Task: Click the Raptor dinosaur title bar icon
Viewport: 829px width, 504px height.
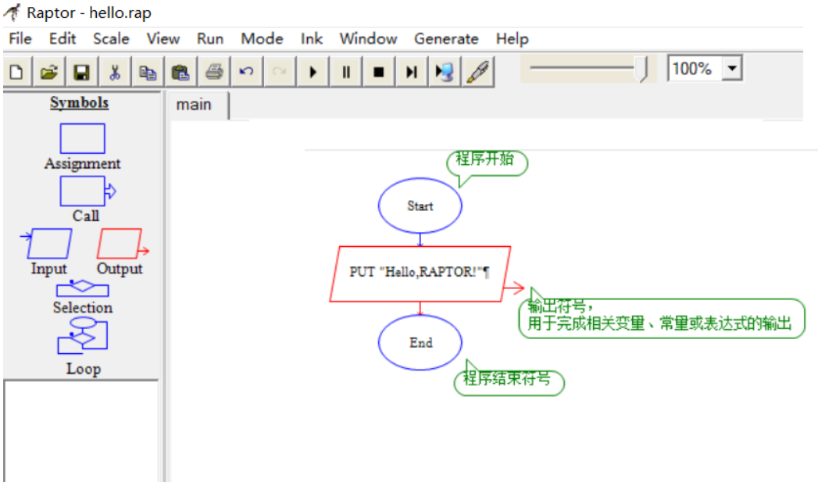Action: 13,12
